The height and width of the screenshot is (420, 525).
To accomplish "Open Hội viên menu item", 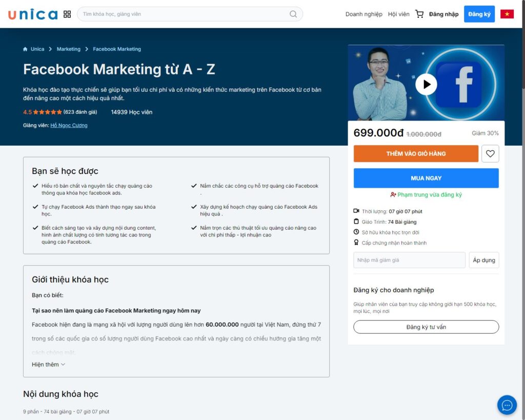I will pos(398,14).
